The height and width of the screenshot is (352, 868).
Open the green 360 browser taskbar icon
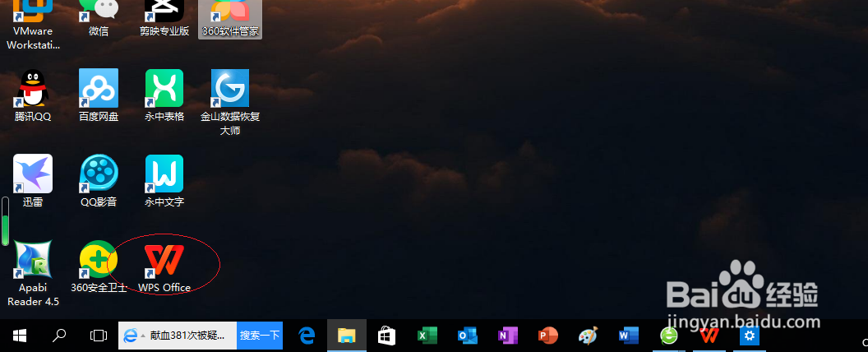[x=669, y=335]
